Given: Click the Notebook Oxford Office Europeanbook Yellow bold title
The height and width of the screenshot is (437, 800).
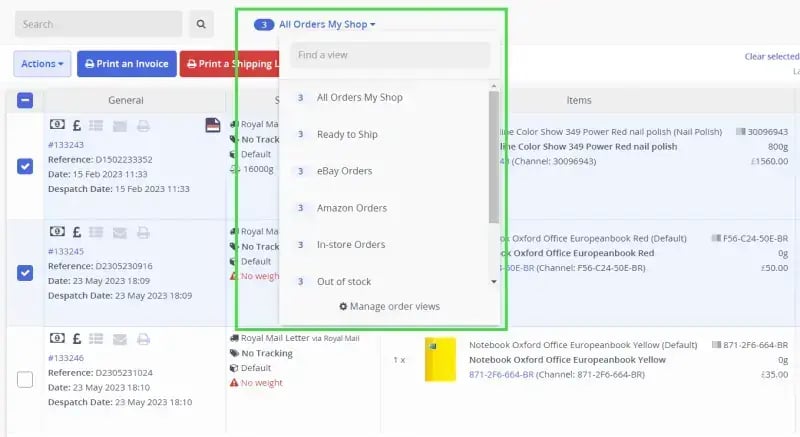Looking at the screenshot, I should pos(567,360).
